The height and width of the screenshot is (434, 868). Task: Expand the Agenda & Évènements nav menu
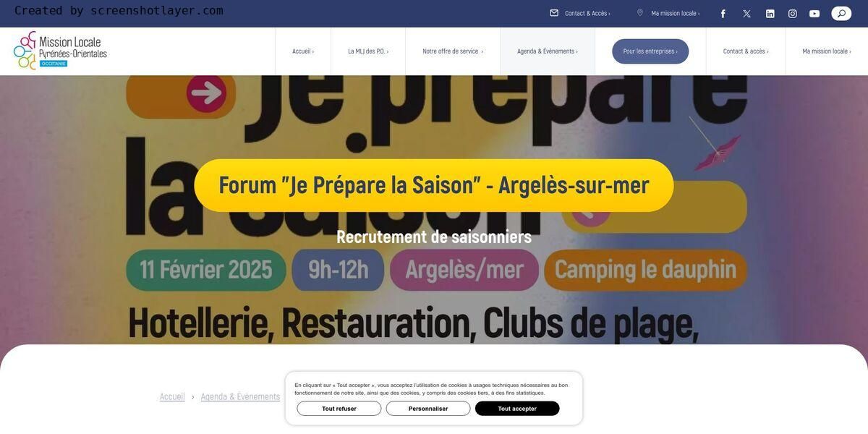click(x=548, y=51)
